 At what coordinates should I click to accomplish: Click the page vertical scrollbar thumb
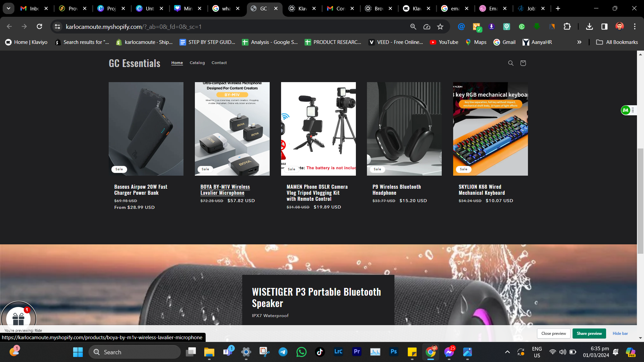pos(640,201)
